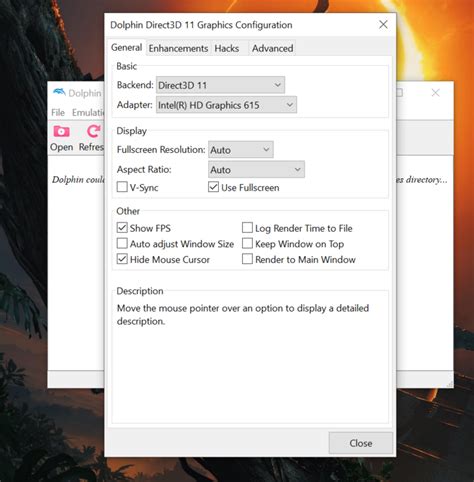
Task: Open the Aspect Ratio dropdown
Action: (x=256, y=169)
